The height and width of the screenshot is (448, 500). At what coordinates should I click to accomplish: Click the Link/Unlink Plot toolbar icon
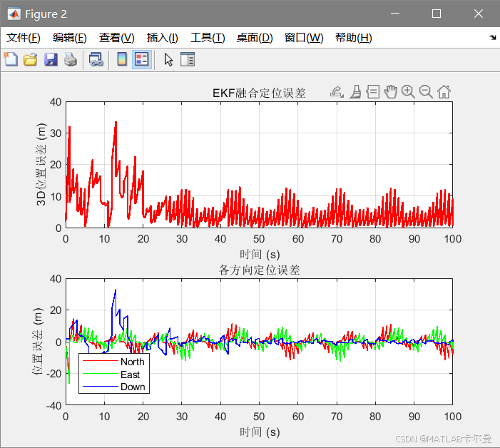point(96,60)
